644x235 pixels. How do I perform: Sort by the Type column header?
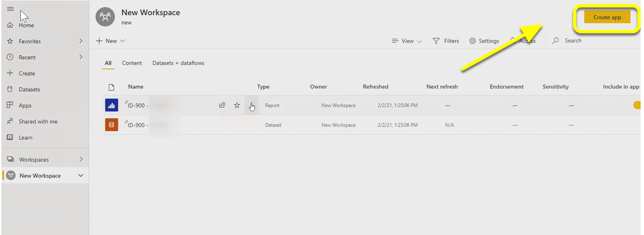tap(263, 87)
